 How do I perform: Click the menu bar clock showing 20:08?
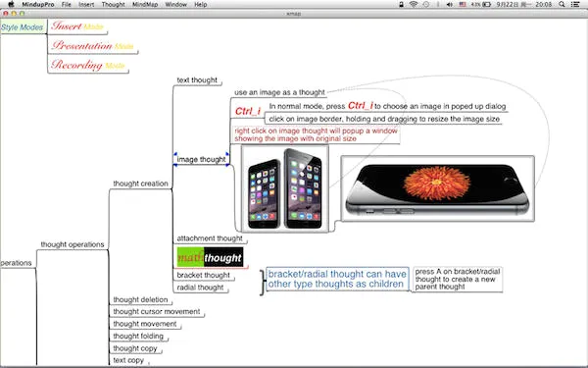[544, 5]
